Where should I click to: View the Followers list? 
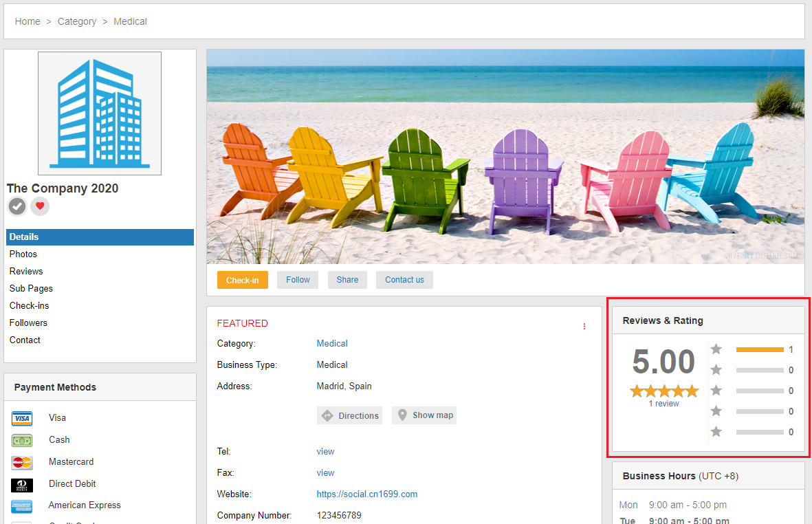[28, 323]
